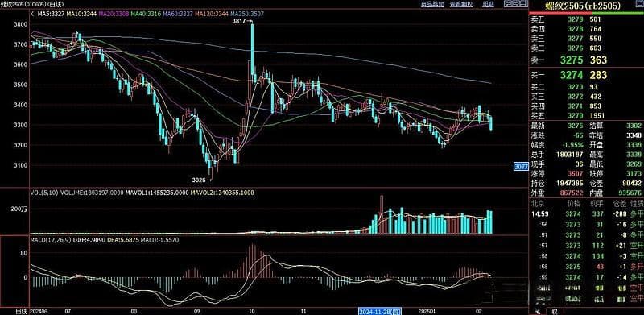This screenshot has width=644, height=315.
Task: Click the position change value 90432
Action: coord(631,183)
